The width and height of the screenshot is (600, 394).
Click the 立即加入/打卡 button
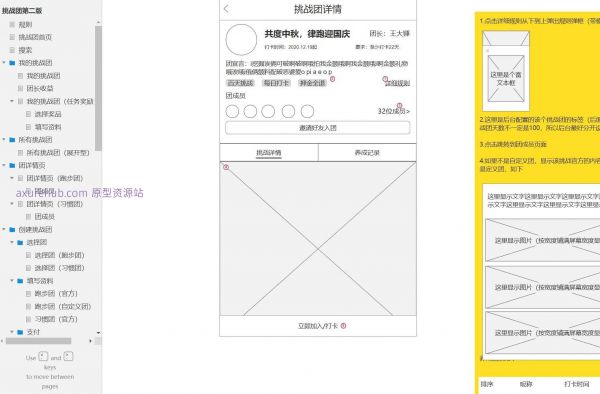(x=318, y=326)
